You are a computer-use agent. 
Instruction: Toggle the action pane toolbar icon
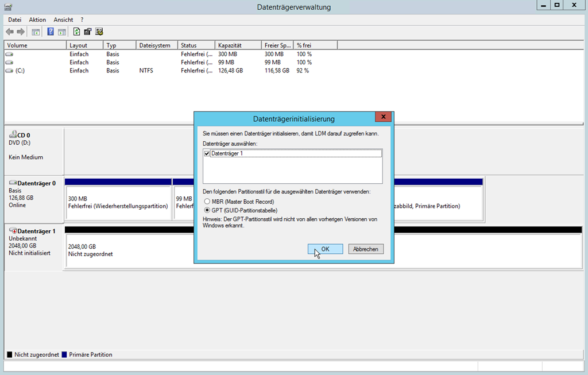tap(61, 32)
